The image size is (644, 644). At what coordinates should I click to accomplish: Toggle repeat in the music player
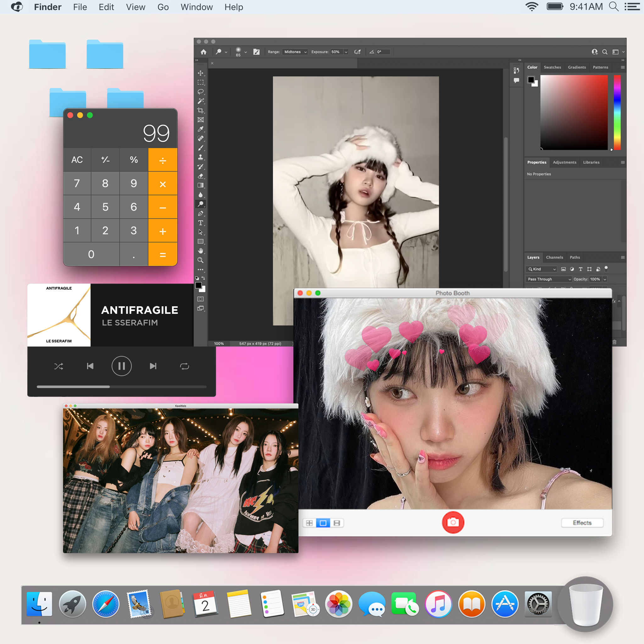pos(184,366)
